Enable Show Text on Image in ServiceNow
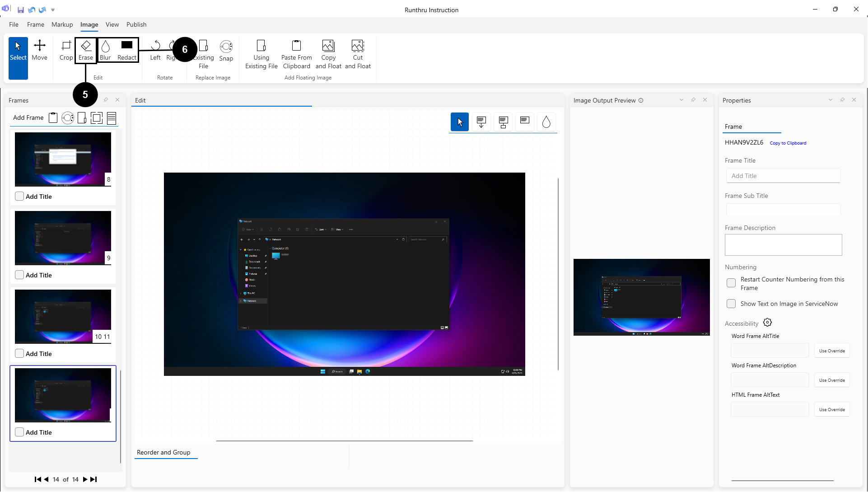 tap(731, 304)
